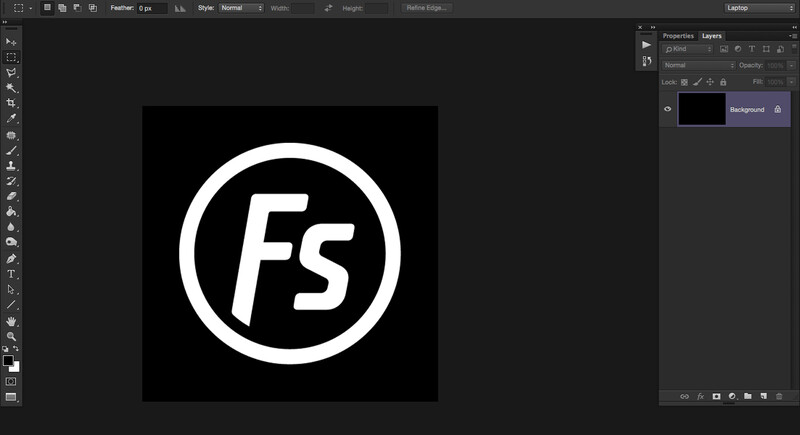800x435 pixels.
Task: Select the Rectangular Marquee tool in toolbox
Action: coord(11,57)
